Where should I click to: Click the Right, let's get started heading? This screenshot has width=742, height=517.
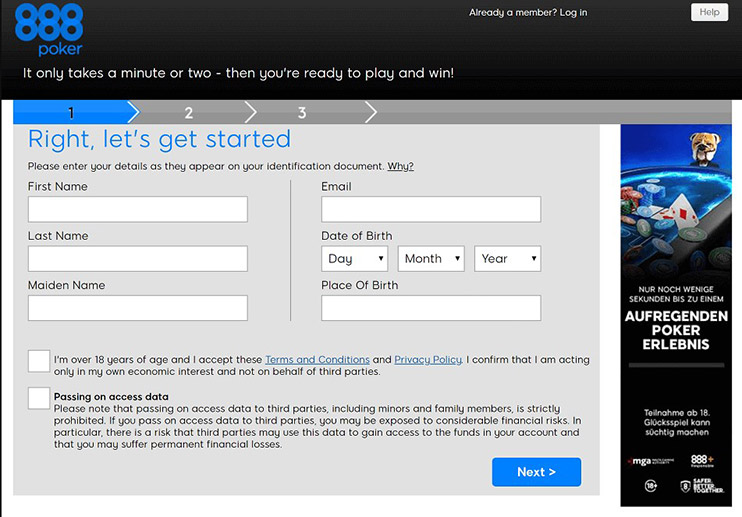pyautogui.click(x=159, y=139)
